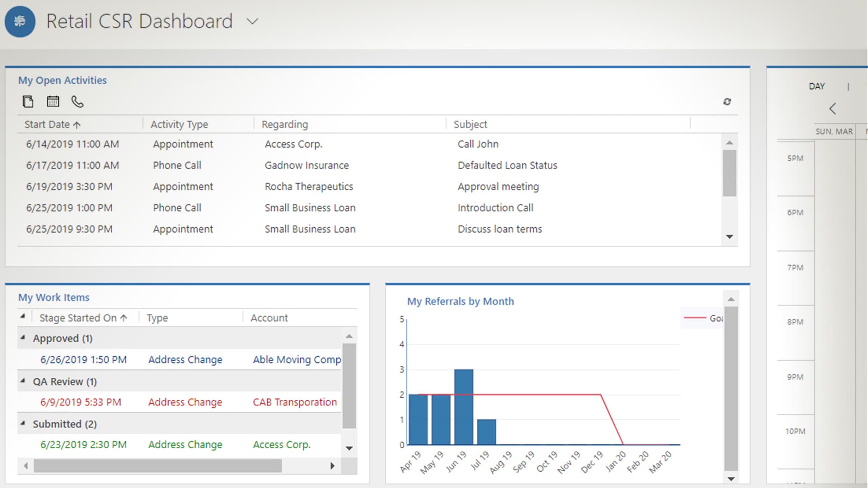Image resolution: width=868 pixels, height=488 pixels.
Task: Switch calendar to DAY view
Action: point(816,86)
